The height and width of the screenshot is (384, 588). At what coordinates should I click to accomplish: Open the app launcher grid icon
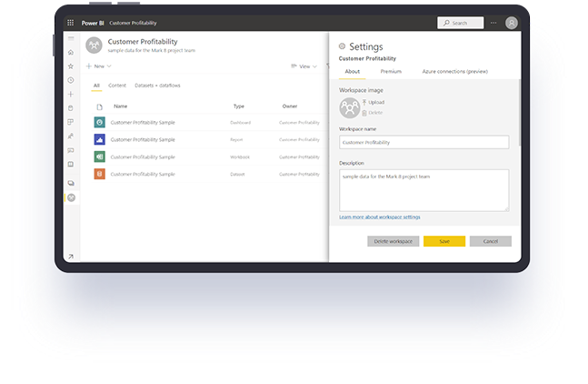tap(71, 23)
